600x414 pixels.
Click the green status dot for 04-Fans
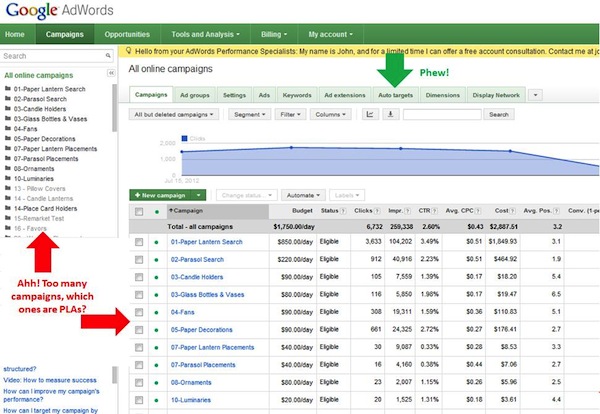click(x=156, y=313)
